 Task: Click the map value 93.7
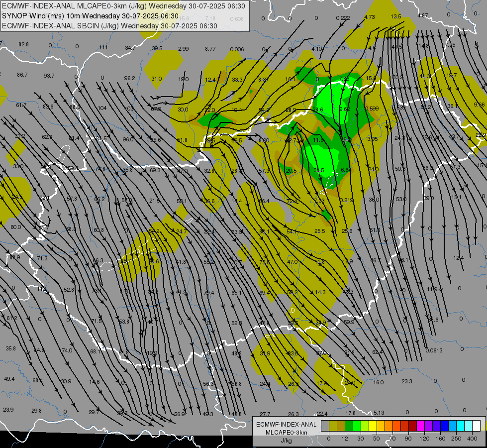[x=49, y=76]
